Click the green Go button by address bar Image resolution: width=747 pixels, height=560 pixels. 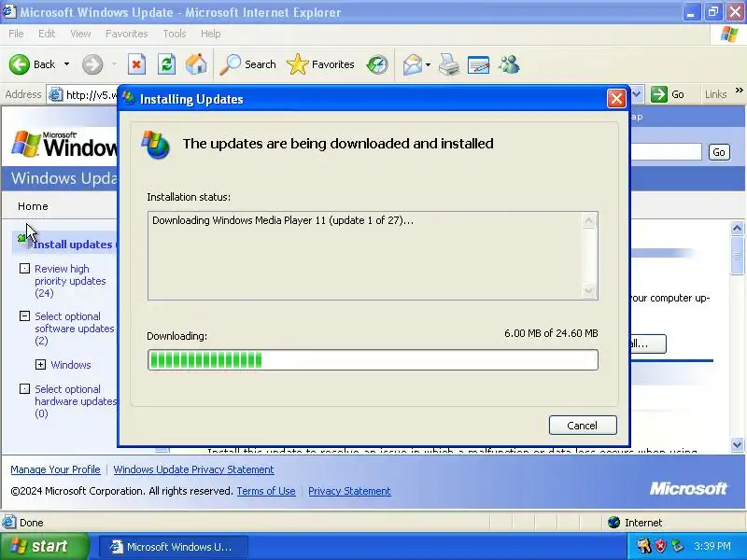669,94
